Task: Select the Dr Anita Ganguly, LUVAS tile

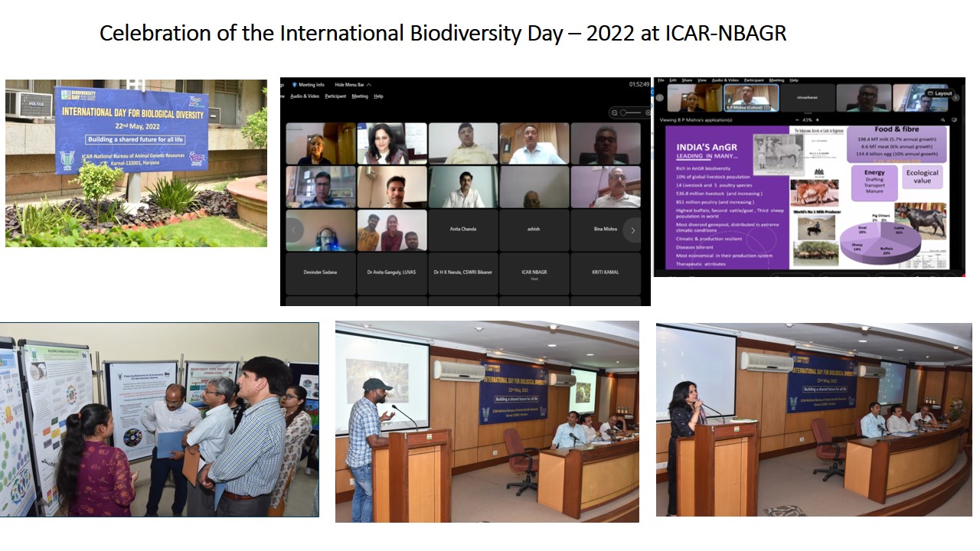Action: coord(392,273)
